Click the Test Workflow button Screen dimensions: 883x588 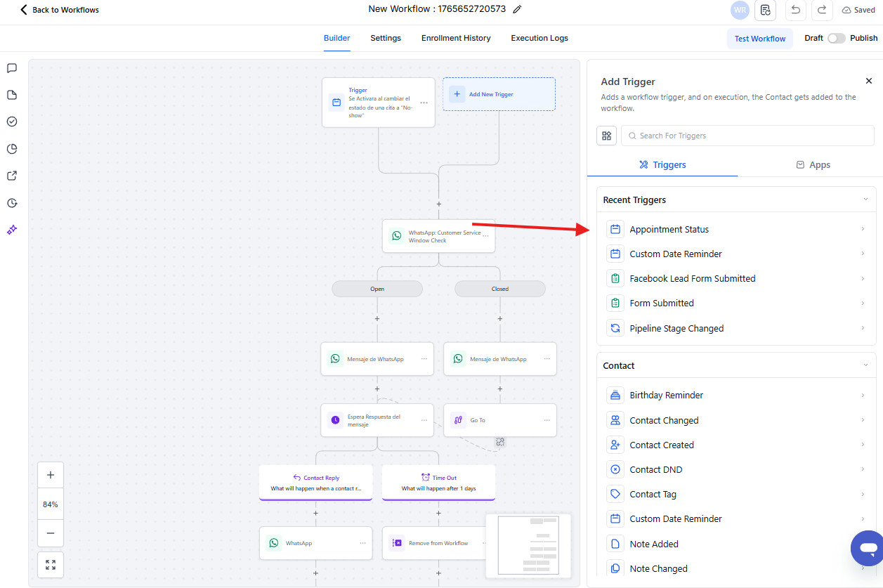click(759, 39)
